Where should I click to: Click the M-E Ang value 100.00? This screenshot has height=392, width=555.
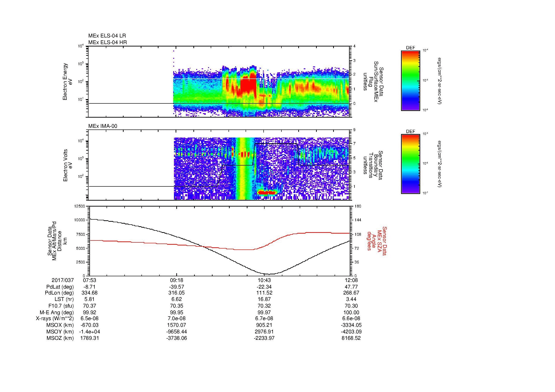click(351, 312)
